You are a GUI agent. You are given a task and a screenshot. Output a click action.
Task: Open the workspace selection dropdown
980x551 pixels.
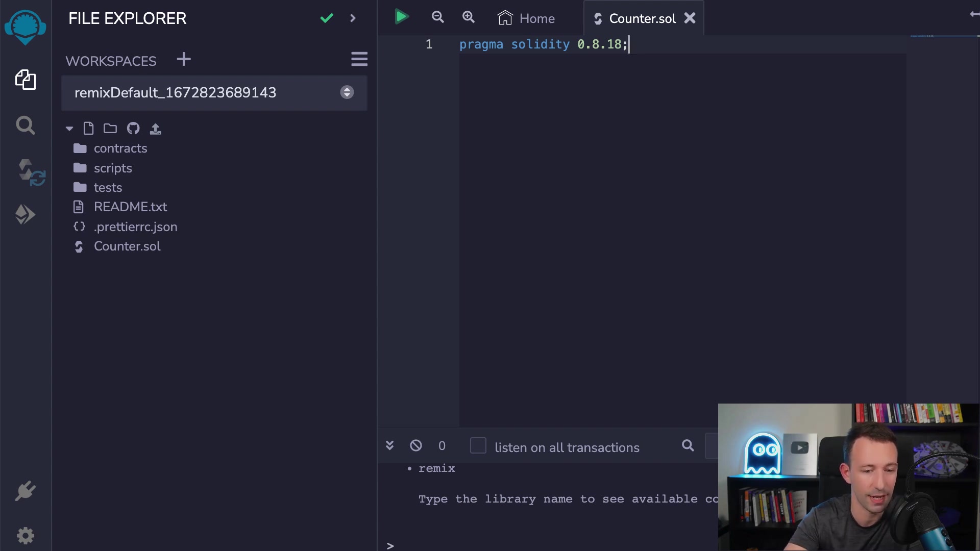[x=347, y=92]
